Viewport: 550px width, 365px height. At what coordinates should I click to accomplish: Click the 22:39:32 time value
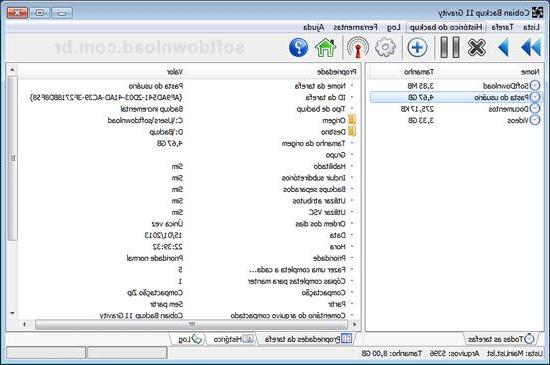point(168,247)
